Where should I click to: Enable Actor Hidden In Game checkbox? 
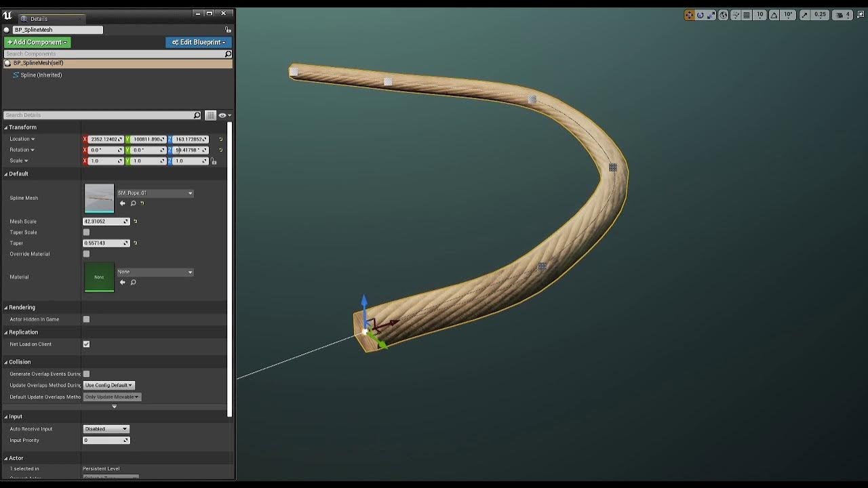(x=86, y=319)
